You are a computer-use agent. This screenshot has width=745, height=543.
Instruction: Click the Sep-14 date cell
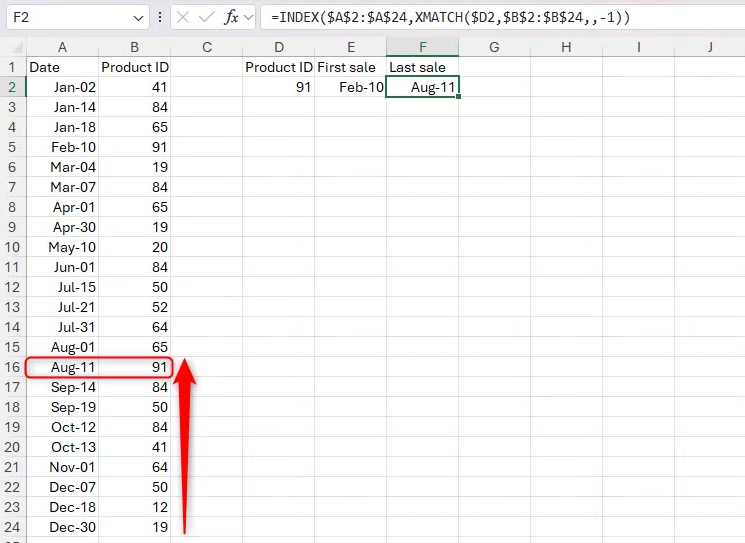(x=62, y=387)
